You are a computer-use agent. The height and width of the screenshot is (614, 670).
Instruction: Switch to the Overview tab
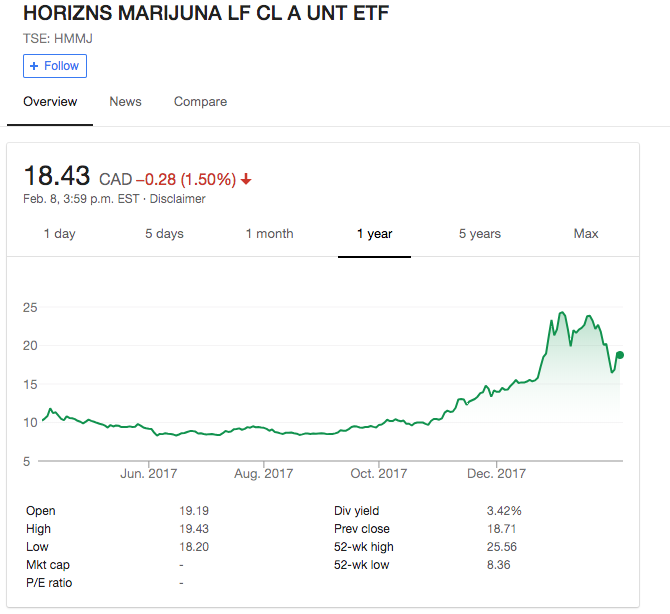(x=50, y=102)
